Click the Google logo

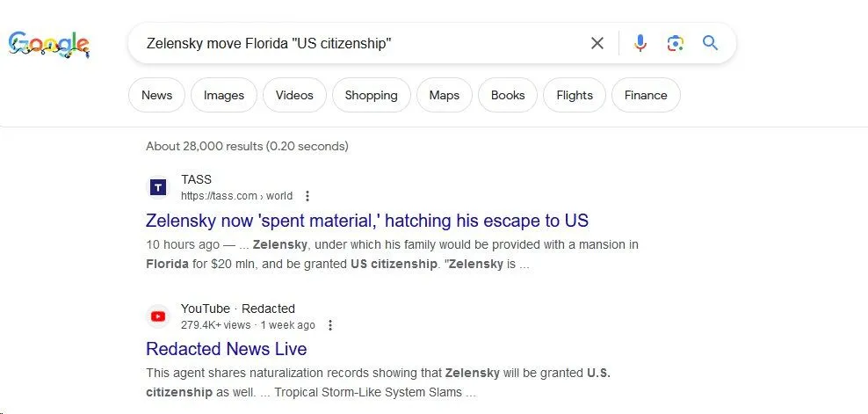tap(49, 43)
